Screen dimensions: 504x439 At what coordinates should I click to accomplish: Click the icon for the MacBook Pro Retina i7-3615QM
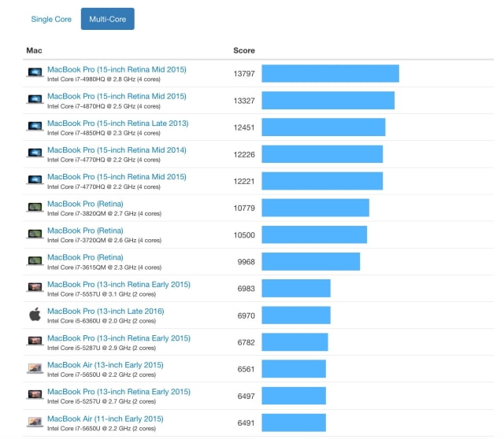tap(35, 260)
